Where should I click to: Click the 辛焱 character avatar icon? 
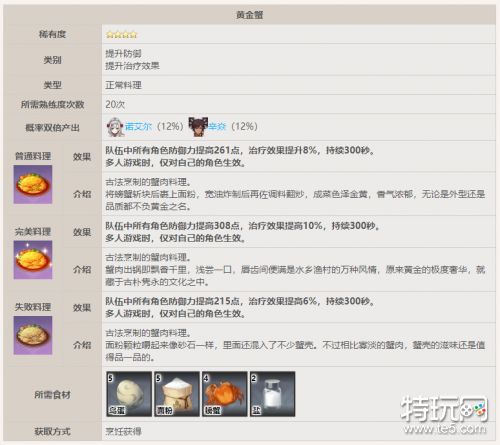(x=198, y=127)
